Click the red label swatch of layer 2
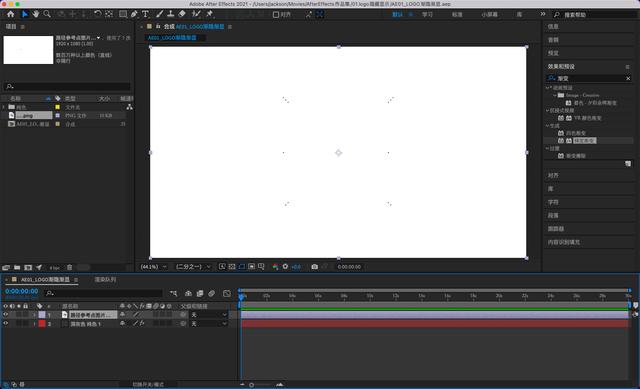 42,324
